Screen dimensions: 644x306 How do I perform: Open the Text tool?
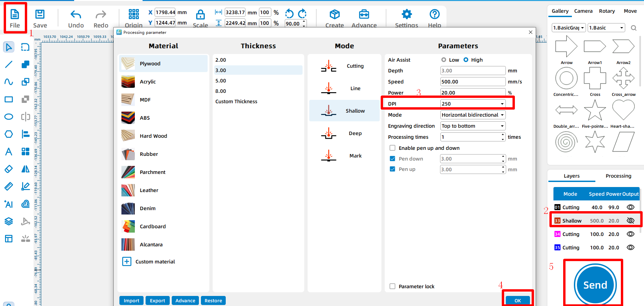point(8,151)
